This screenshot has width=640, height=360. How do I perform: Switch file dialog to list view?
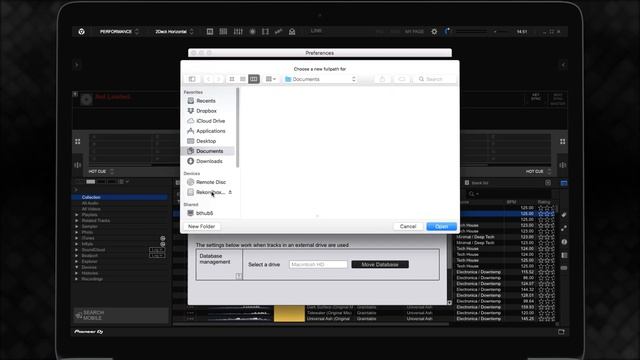242,79
